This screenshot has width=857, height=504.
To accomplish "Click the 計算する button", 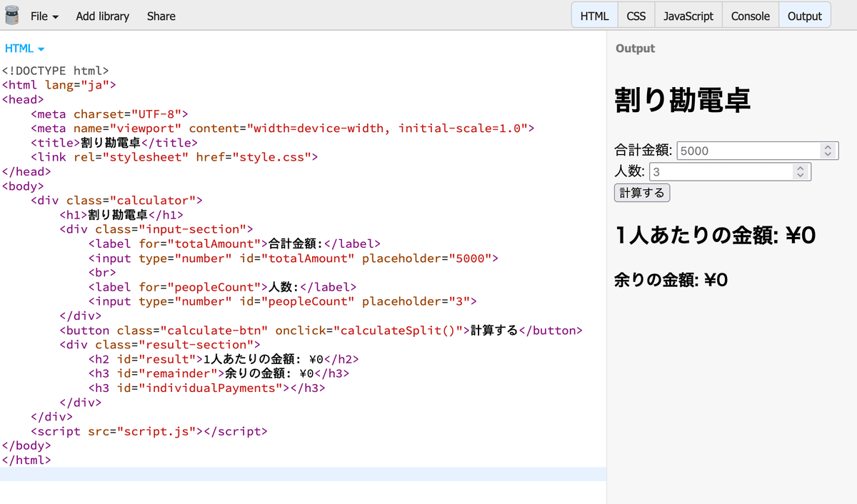I will click(x=642, y=193).
